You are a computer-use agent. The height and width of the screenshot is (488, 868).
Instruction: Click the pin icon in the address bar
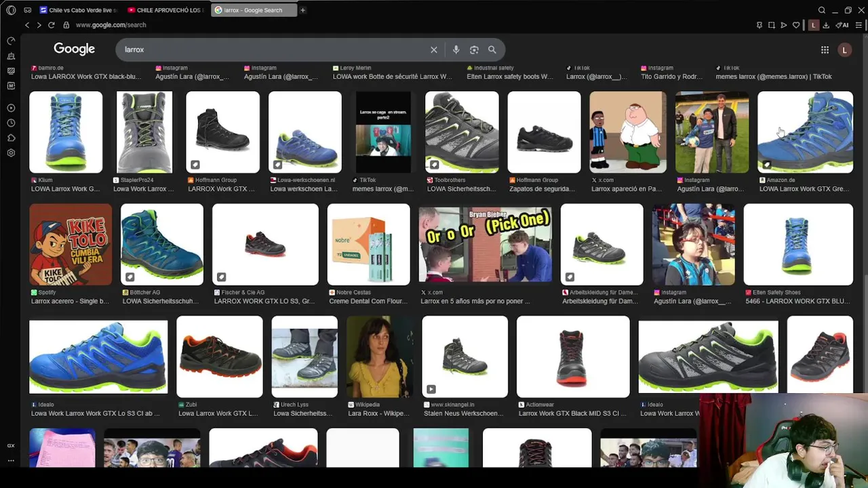point(759,25)
